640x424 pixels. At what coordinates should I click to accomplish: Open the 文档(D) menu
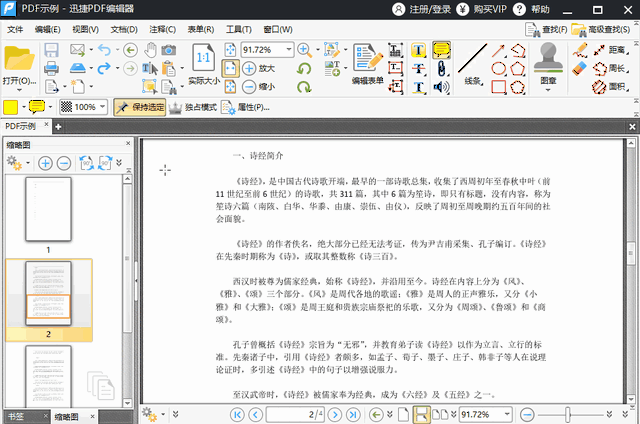[x=124, y=29]
